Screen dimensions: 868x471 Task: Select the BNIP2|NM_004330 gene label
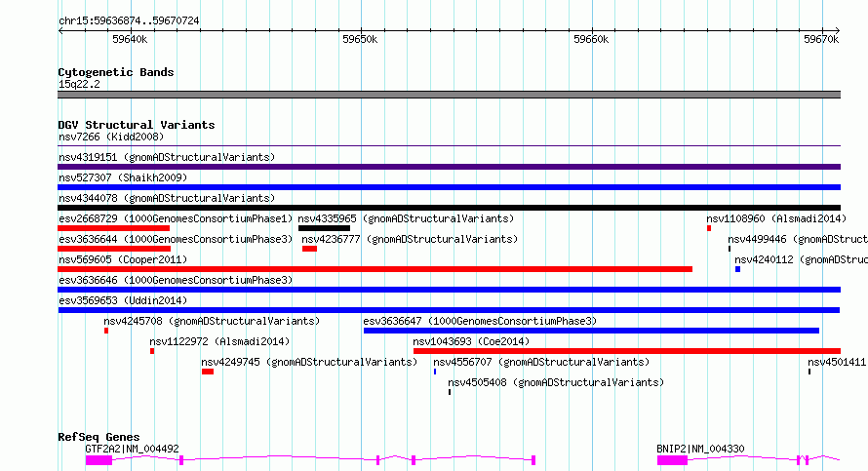pos(700,449)
